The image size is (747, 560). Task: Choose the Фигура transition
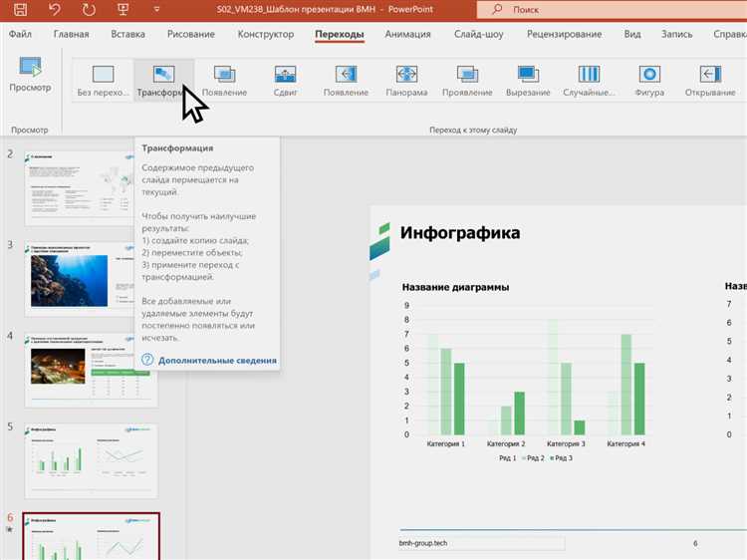pos(649,78)
